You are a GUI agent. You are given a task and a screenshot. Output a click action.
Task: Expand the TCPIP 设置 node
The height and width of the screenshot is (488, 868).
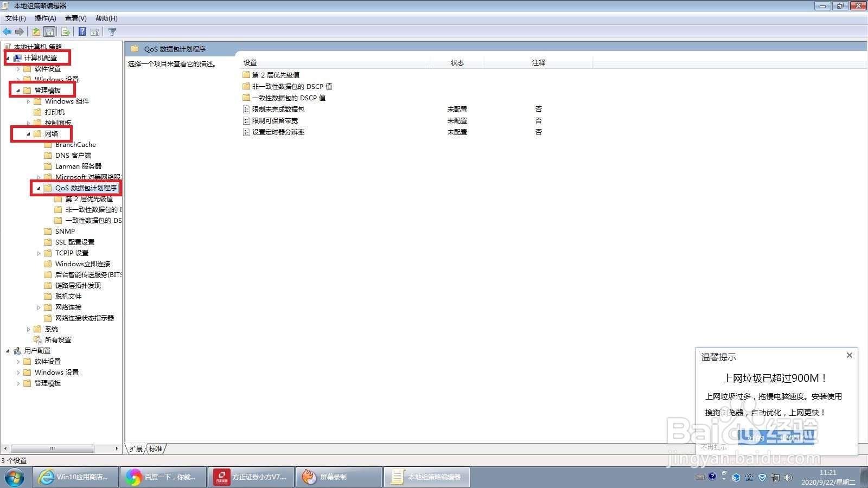[x=39, y=253]
